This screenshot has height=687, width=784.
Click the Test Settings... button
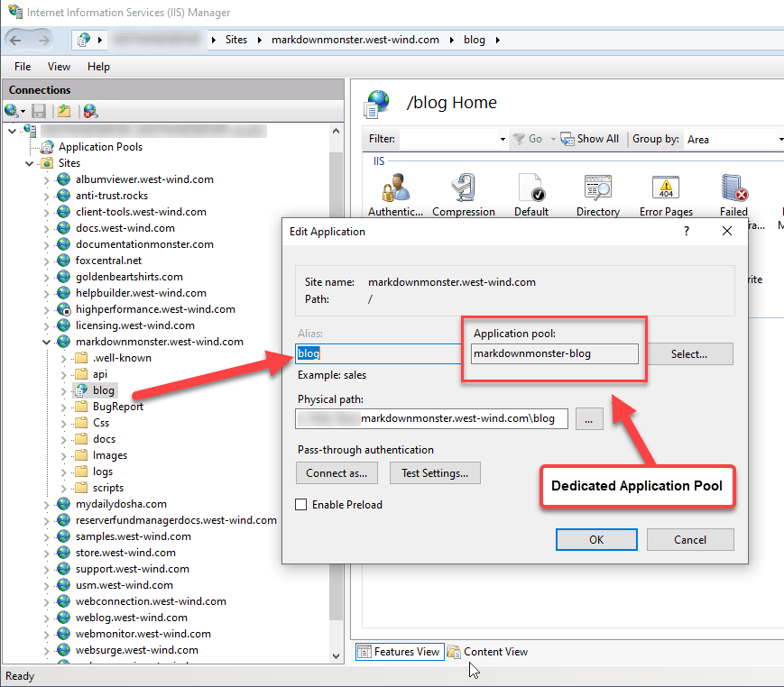tap(435, 473)
